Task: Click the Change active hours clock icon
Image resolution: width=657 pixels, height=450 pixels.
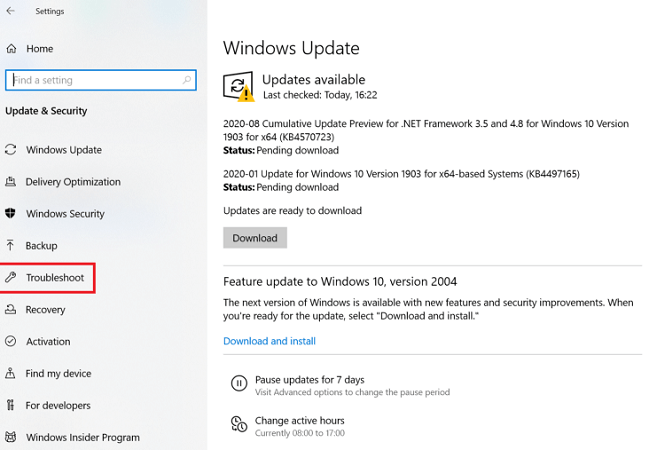Action: 238,425
